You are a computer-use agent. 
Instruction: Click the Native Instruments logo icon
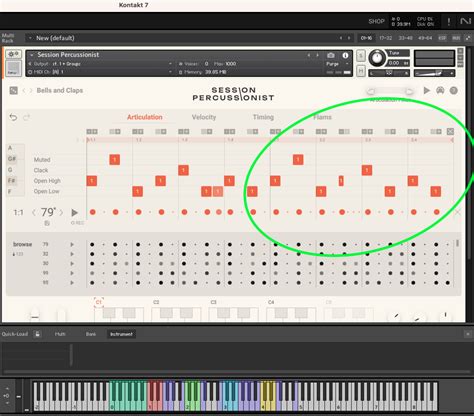pos(465,21)
